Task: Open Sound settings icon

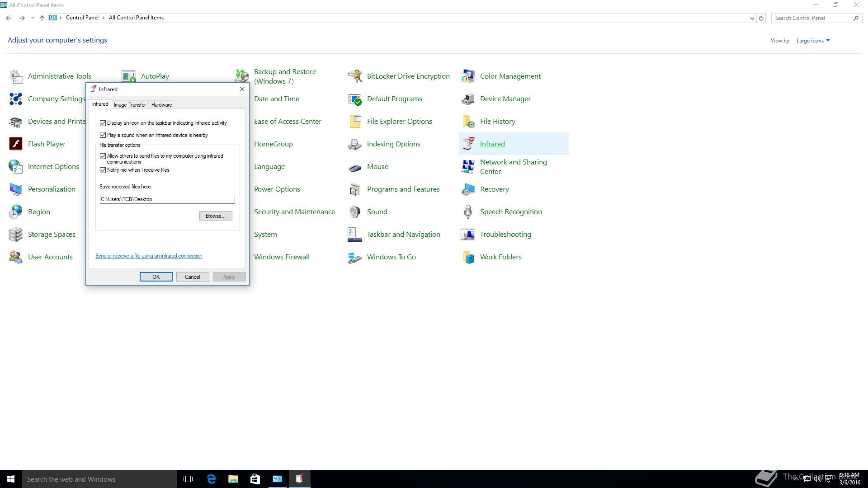Action: click(x=355, y=212)
